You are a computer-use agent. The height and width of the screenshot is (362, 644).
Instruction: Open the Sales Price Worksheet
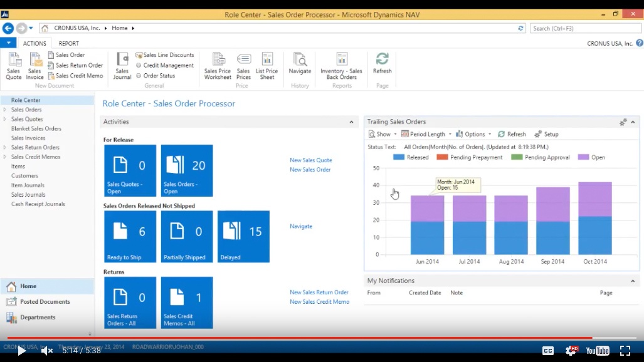click(218, 66)
